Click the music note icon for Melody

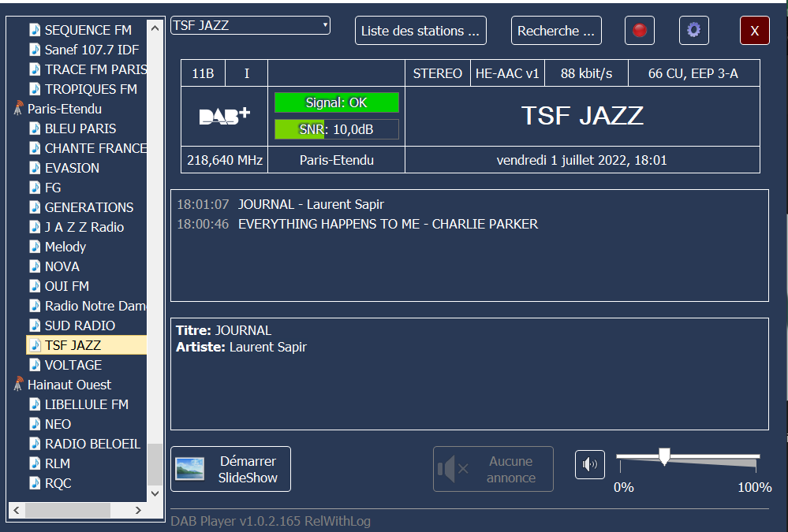pyautogui.click(x=35, y=246)
